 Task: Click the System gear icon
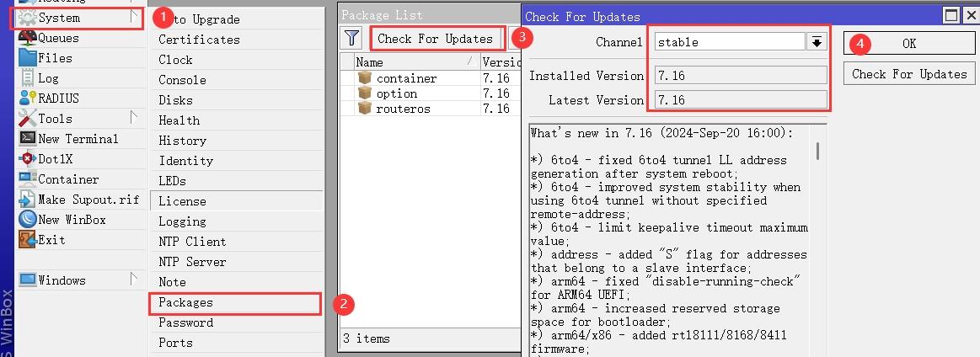pos(28,18)
